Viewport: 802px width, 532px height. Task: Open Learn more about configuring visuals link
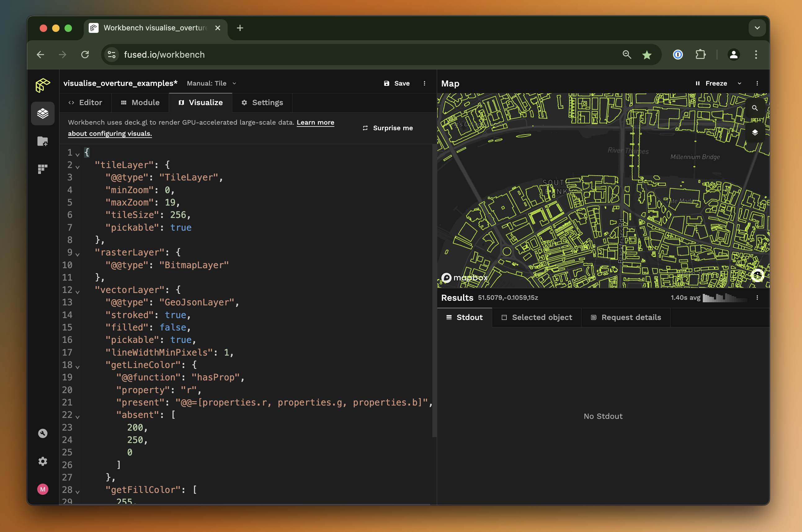315,122
